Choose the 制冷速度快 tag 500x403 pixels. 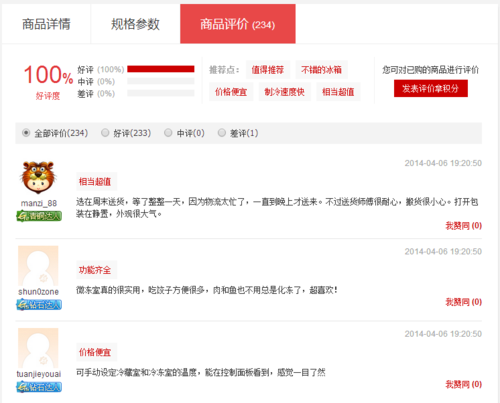tap(285, 92)
